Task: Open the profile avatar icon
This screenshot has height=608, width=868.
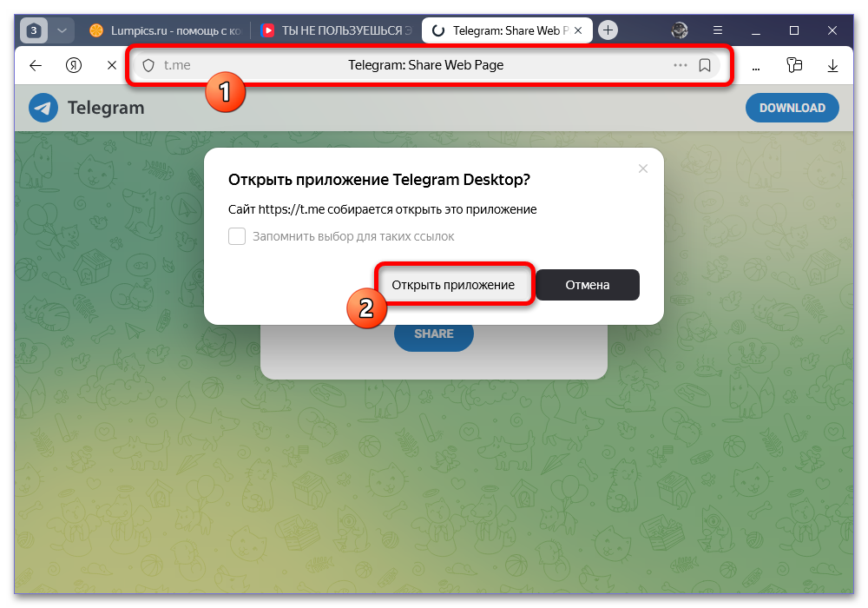Action: coord(680,30)
